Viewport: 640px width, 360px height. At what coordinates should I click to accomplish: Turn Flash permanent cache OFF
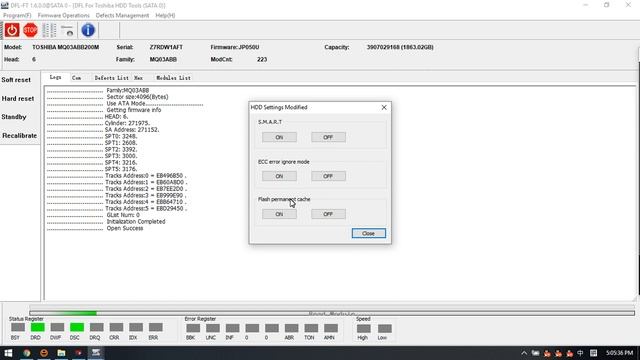click(328, 214)
